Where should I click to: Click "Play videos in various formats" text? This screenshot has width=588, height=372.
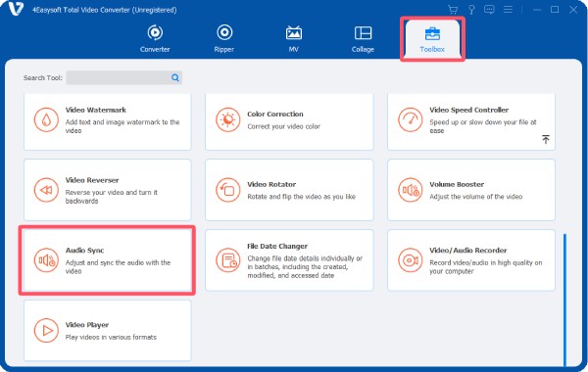111,337
